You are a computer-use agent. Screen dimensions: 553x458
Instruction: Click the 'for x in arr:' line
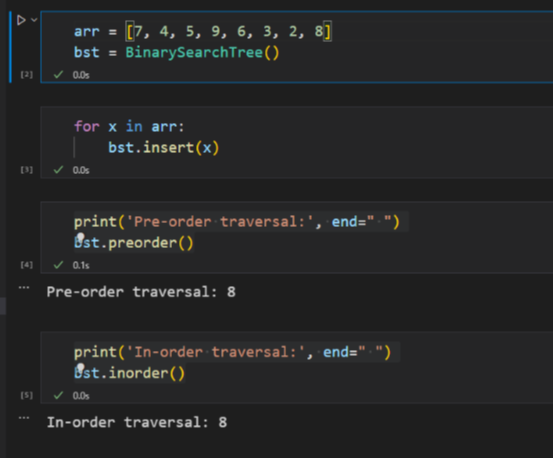(x=129, y=127)
